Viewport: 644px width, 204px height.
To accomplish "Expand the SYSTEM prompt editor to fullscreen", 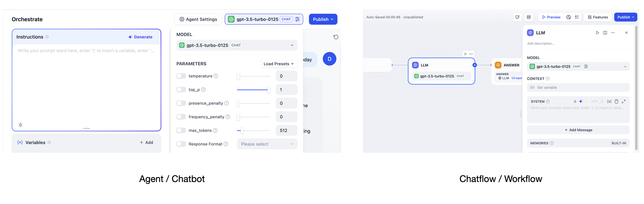I will click(x=624, y=101).
